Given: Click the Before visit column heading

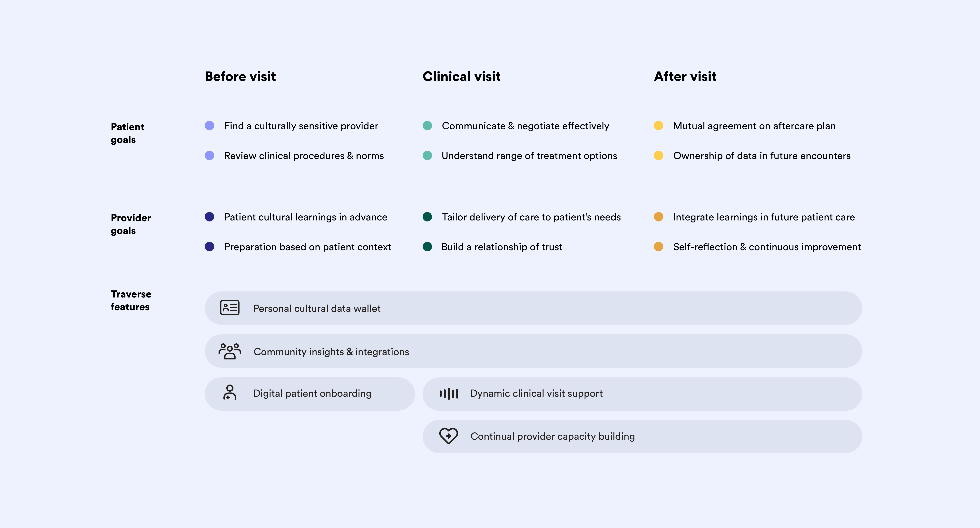Looking at the screenshot, I should (x=240, y=76).
